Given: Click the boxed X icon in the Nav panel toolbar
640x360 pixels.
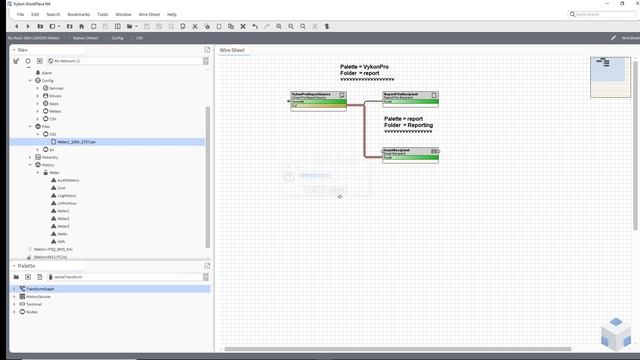Looking at the screenshot, I should [40, 61].
